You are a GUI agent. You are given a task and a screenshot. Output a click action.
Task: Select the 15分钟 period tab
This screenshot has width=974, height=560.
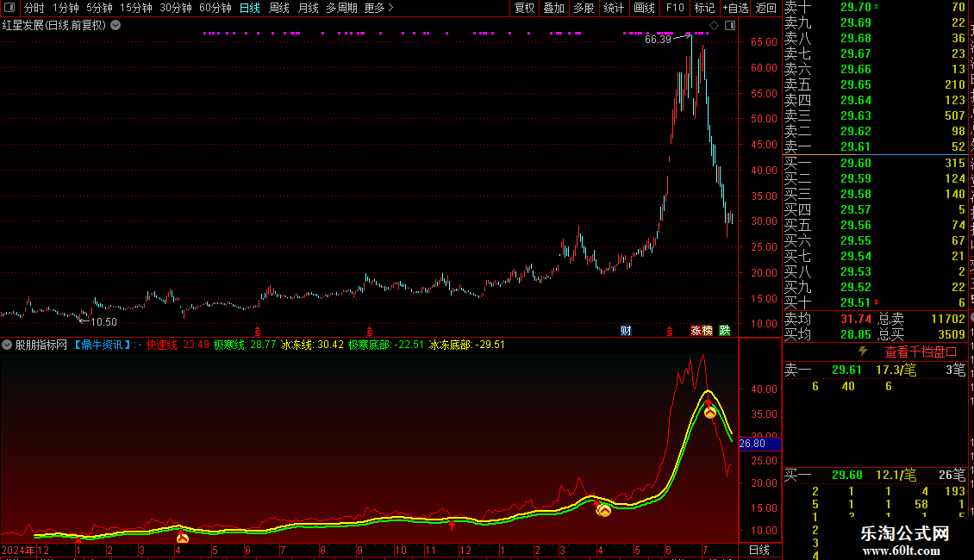pyautogui.click(x=135, y=8)
